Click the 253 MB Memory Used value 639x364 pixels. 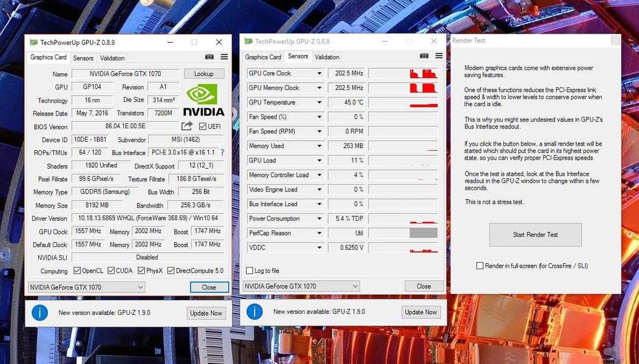click(x=346, y=146)
